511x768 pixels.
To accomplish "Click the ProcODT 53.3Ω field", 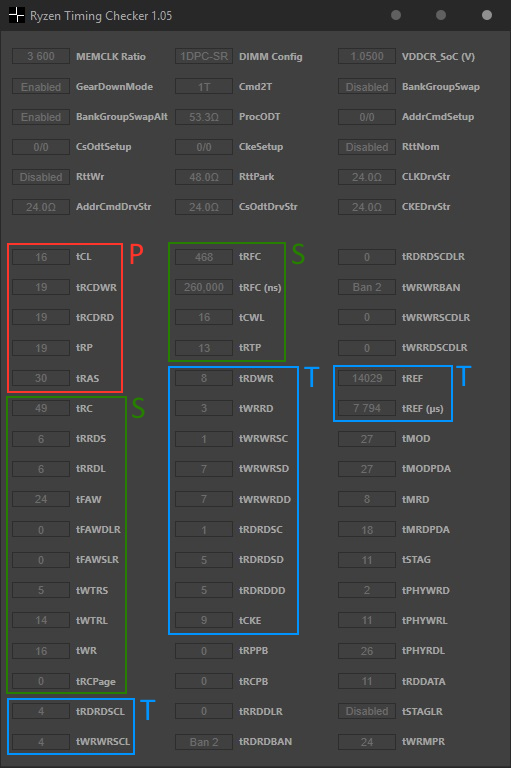I will click(204, 117).
